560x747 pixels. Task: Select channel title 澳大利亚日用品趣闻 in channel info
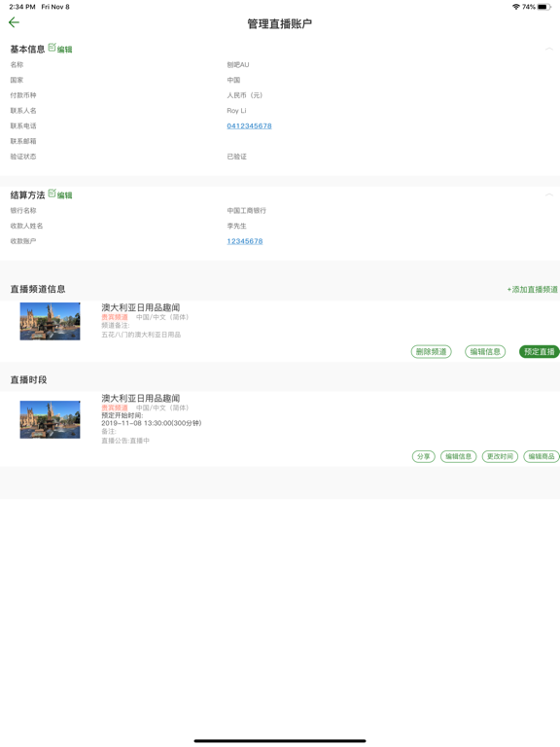pos(140,307)
